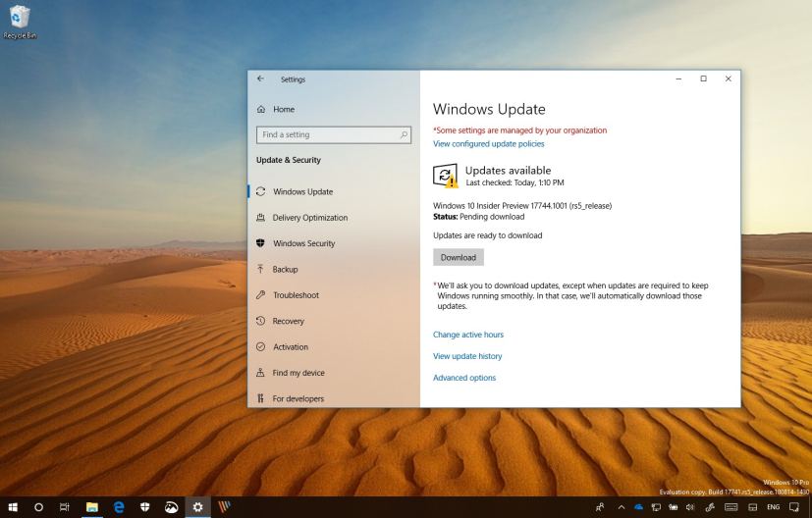Click the network monitor tray icon
The width and height of the screenshot is (812, 518).
point(656,507)
